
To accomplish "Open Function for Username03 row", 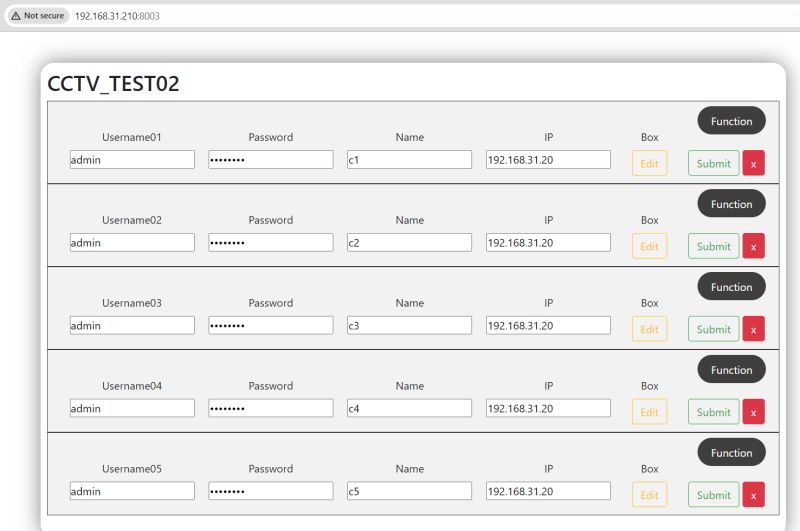I will click(731, 287).
